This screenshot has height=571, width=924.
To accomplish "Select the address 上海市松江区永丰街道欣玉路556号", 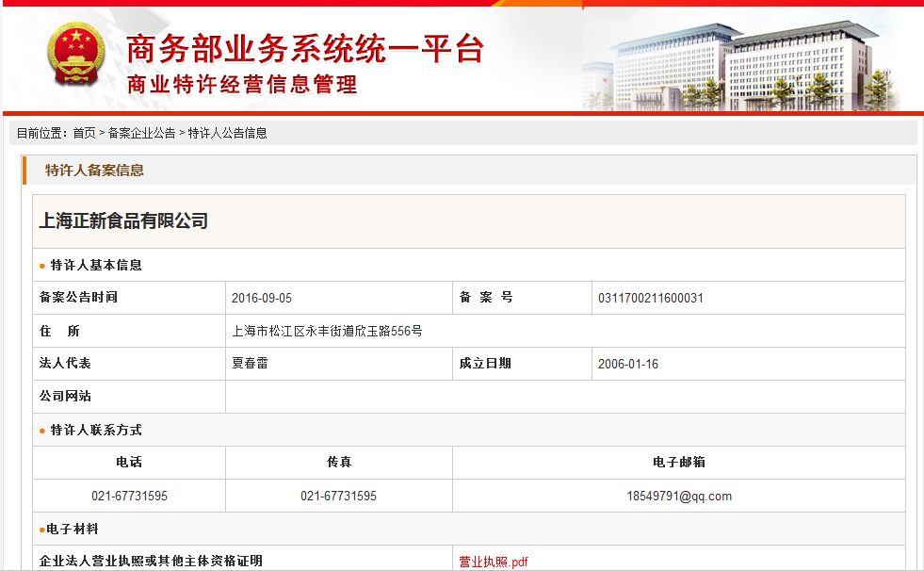I will click(327, 331).
